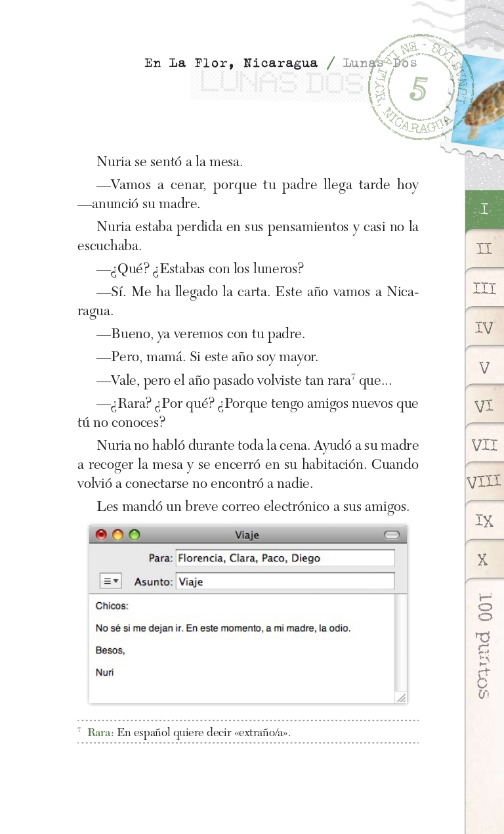Screen dimensions: 504x834
Task: Click the red close button in Viaje window
Action: click(101, 535)
